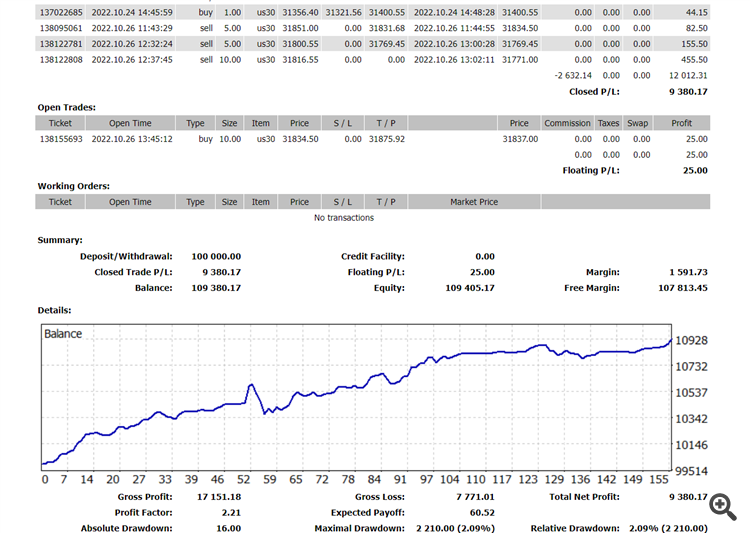Click the magnifier zoom icon
The image size is (750, 533).
[x=723, y=507]
